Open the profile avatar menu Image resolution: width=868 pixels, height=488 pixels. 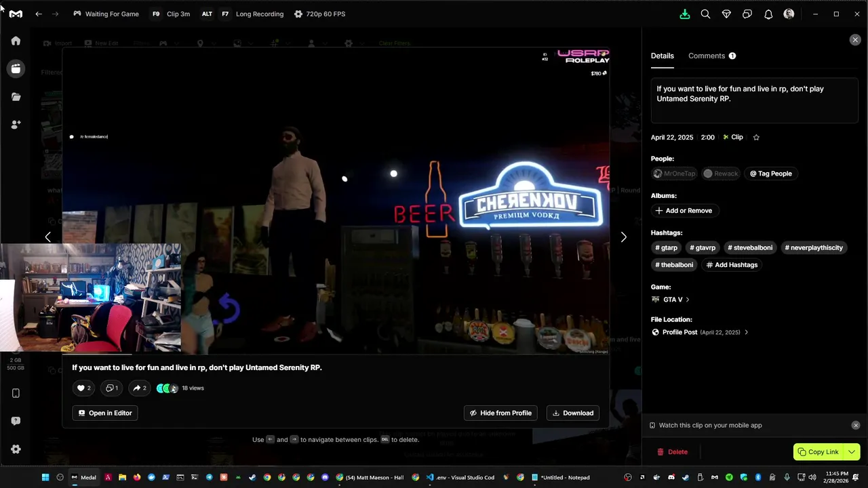pyautogui.click(x=789, y=14)
